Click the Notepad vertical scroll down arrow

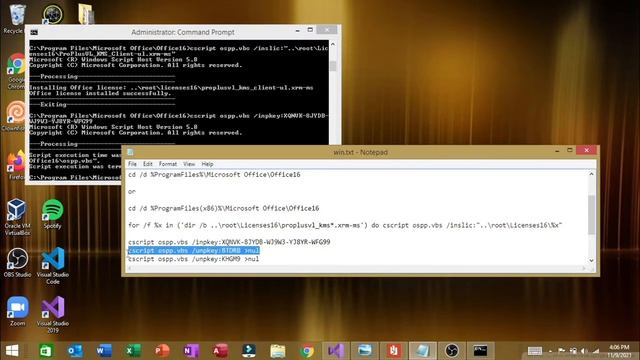(591, 260)
